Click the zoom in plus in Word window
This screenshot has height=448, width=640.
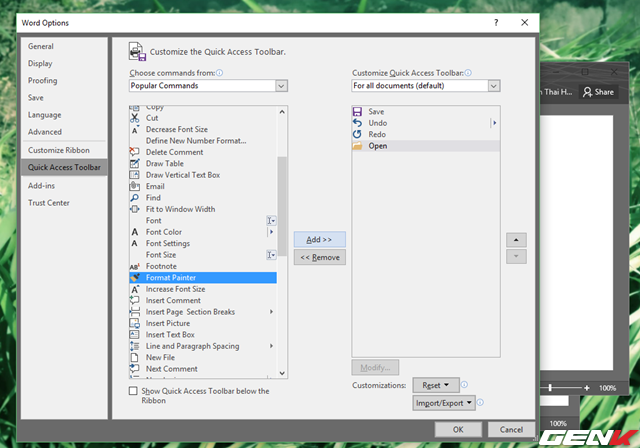[x=587, y=388]
